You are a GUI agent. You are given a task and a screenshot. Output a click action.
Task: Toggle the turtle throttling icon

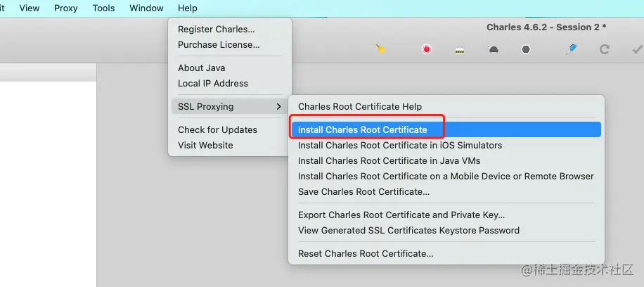click(x=493, y=49)
